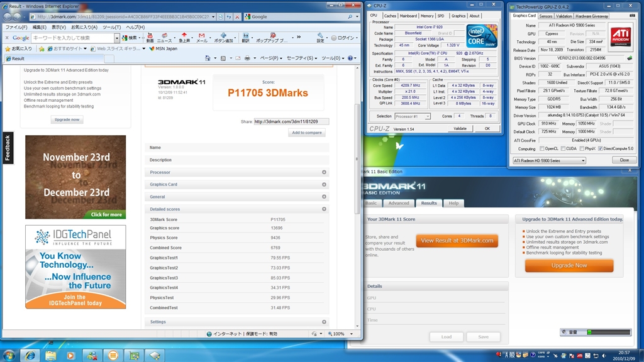The width and height of the screenshot is (644, 362).
Task: Open the Gmail (メール) toolbar icon
Action: click(202, 37)
